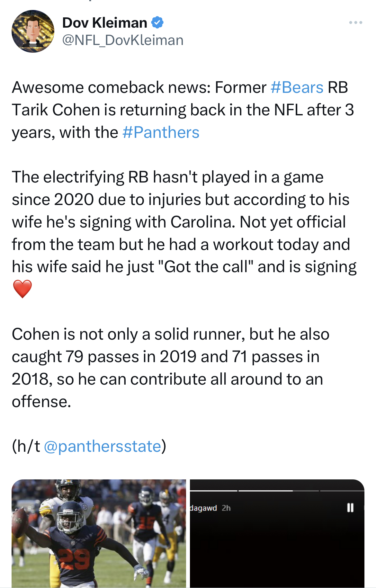This screenshot has height=588, width=376.
Task: Open the dark story screenshot thumbnail
Action: click(x=277, y=533)
